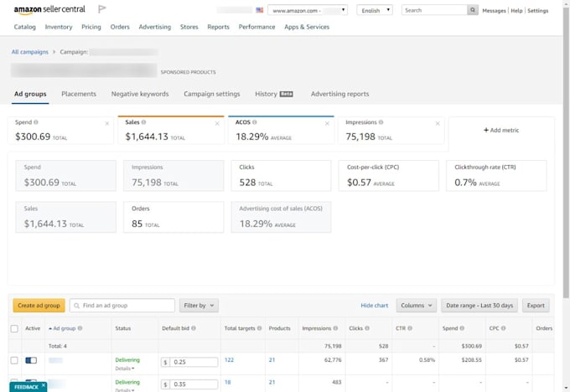570x392 pixels.
Task: Remove the Sales metric card
Action: 217,123
